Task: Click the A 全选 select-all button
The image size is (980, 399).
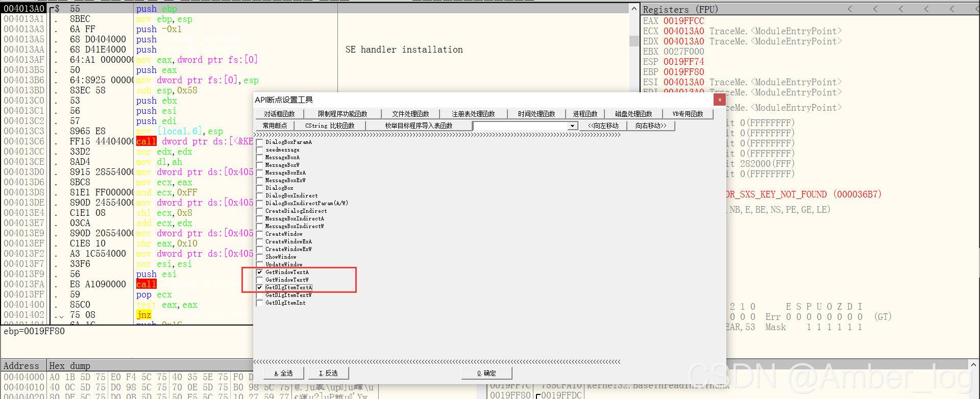Action: click(x=283, y=373)
